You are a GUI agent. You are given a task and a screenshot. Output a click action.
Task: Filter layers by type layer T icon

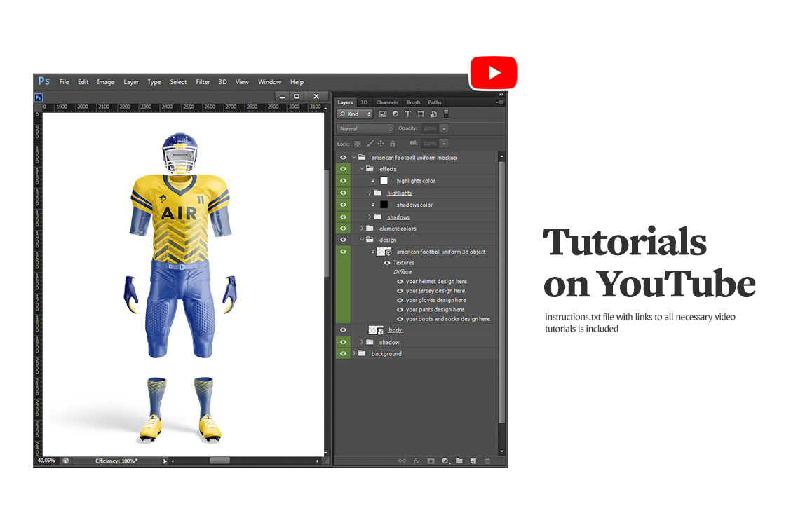point(407,114)
